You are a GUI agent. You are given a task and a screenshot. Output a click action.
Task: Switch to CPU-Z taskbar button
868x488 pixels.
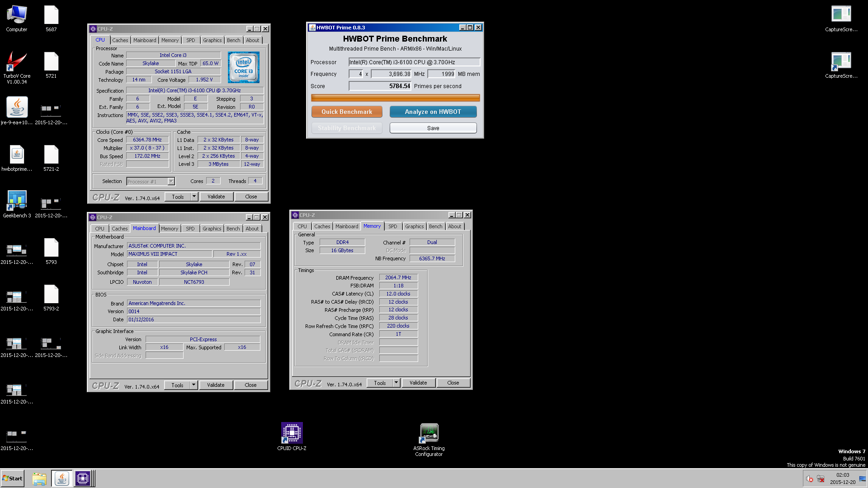(83, 479)
